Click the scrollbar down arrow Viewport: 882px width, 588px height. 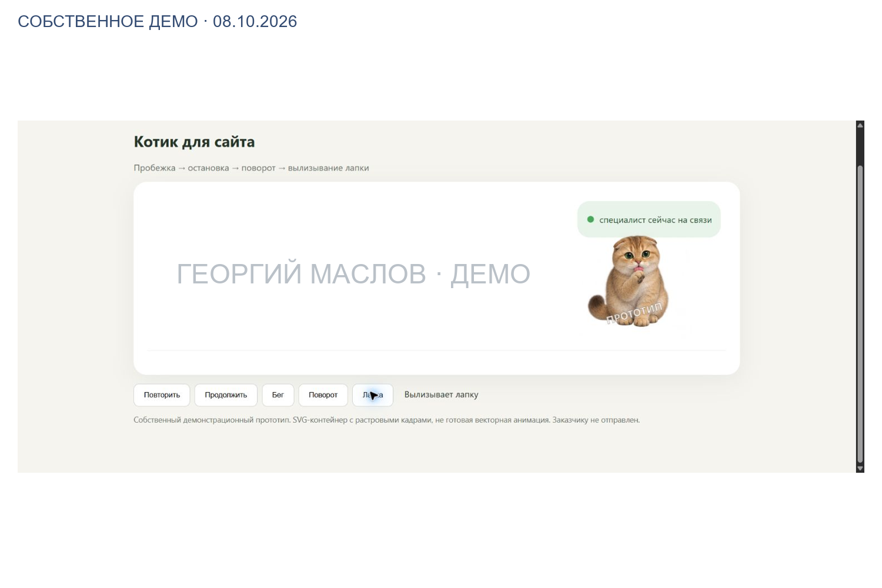click(860, 468)
